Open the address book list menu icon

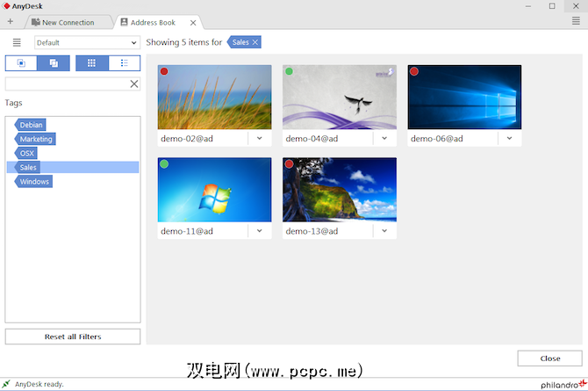(x=17, y=42)
